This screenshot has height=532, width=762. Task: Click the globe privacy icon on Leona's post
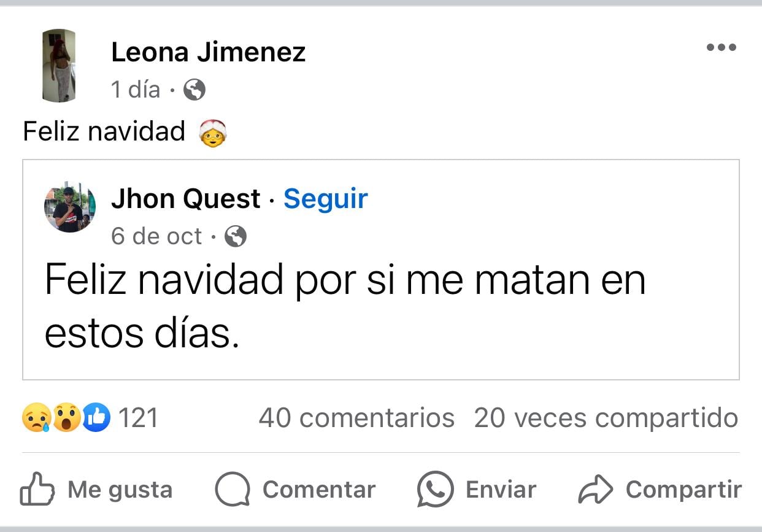[193, 90]
